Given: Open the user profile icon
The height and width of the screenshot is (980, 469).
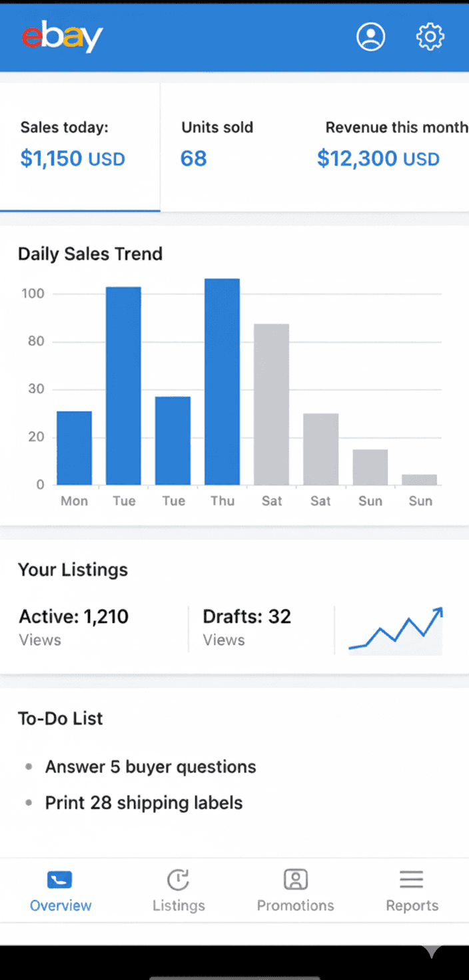Looking at the screenshot, I should click(370, 37).
